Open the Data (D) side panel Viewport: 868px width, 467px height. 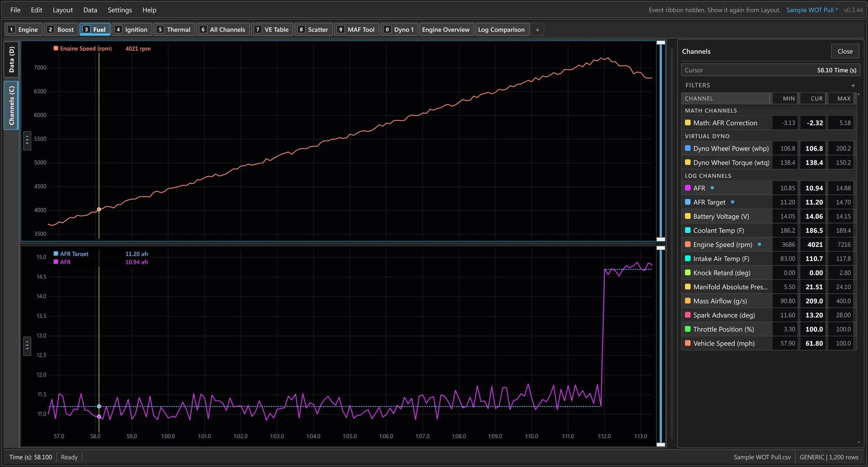coord(11,59)
